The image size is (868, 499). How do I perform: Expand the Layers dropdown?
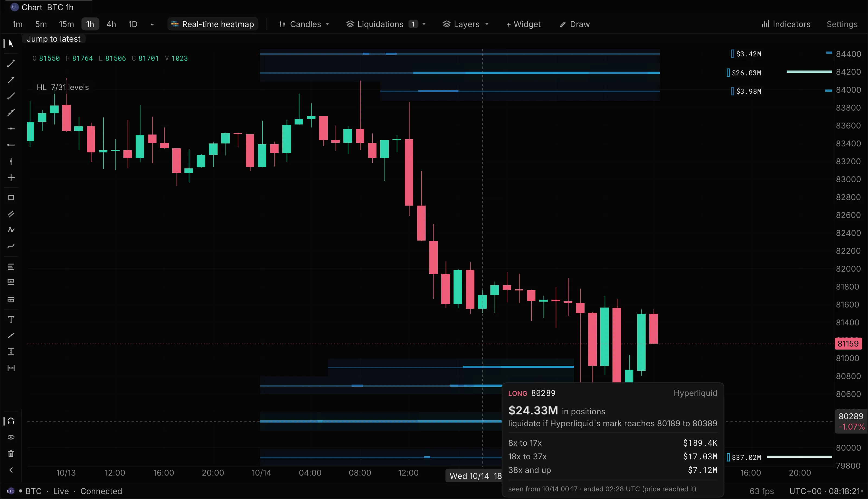coord(466,24)
